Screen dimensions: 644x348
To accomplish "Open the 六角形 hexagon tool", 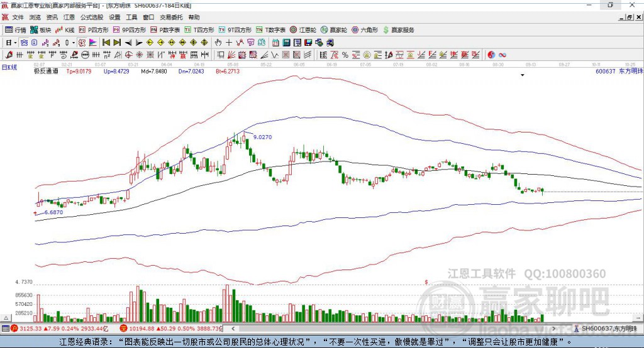I will click(x=365, y=30).
